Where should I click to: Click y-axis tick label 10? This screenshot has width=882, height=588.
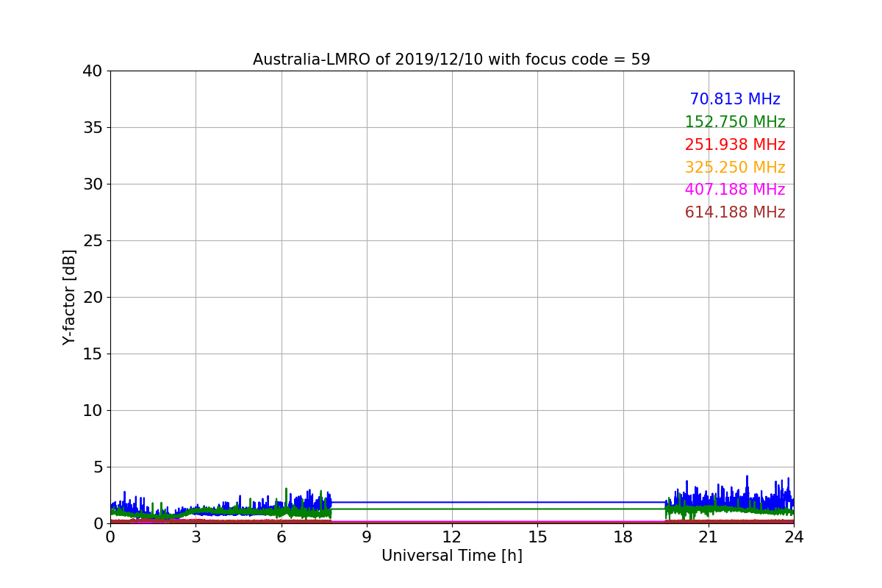[93, 411]
